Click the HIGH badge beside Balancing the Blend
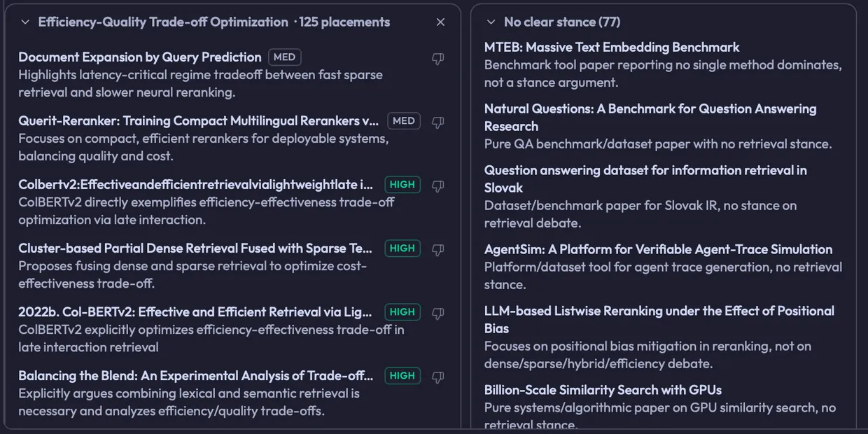 402,376
